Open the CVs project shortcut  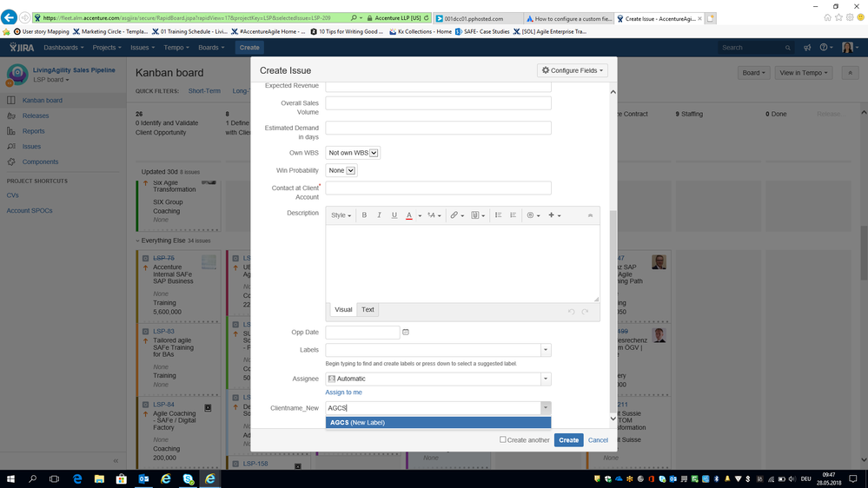tap(13, 195)
